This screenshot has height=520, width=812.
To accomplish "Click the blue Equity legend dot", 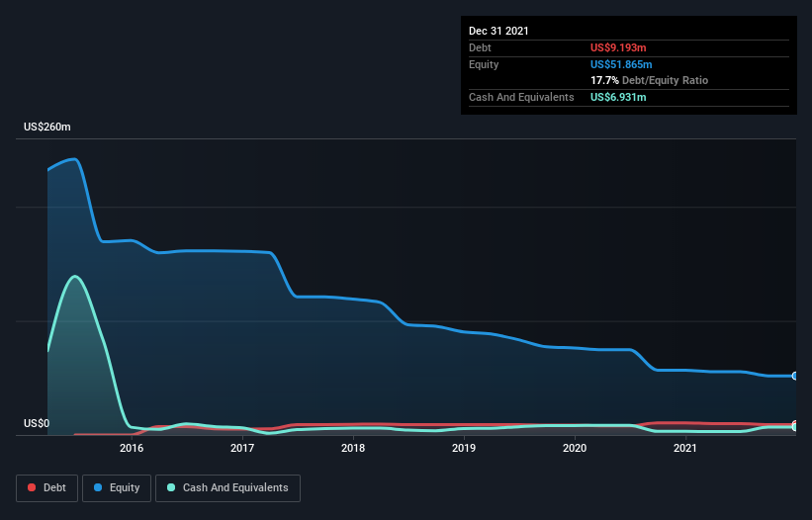I will [98, 487].
